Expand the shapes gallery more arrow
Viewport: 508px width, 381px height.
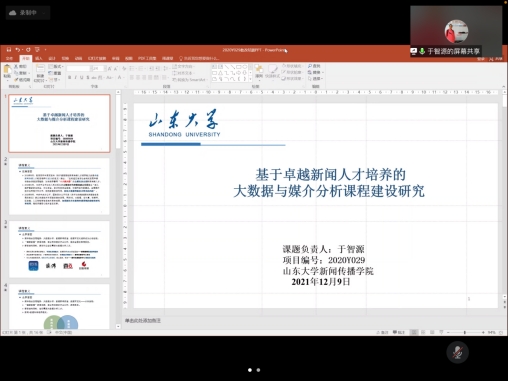(x=250, y=79)
